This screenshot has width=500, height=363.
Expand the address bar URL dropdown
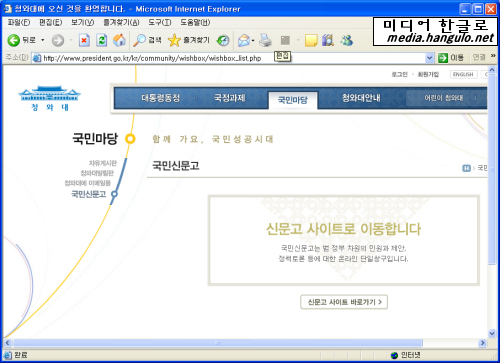pyautogui.click(x=429, y=58)
